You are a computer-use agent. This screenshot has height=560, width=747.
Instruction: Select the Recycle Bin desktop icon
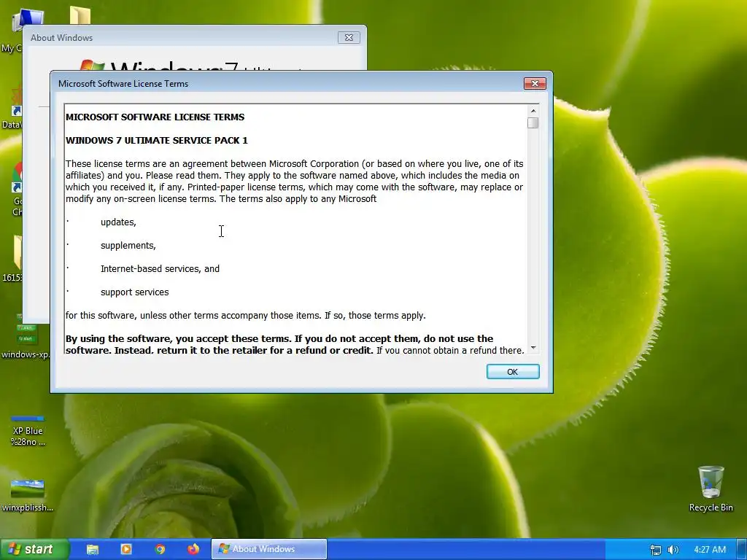click(711, 489)
